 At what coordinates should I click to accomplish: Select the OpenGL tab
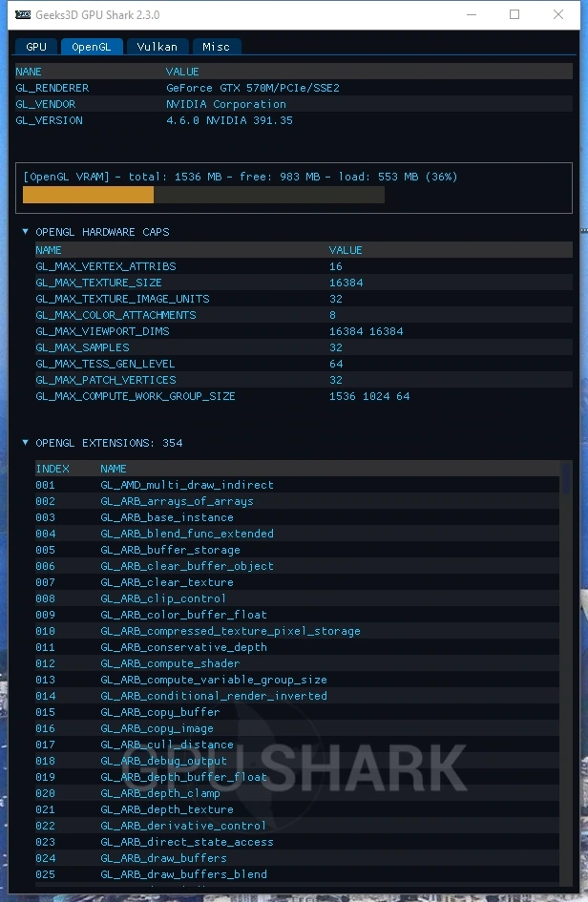point(91,47)
